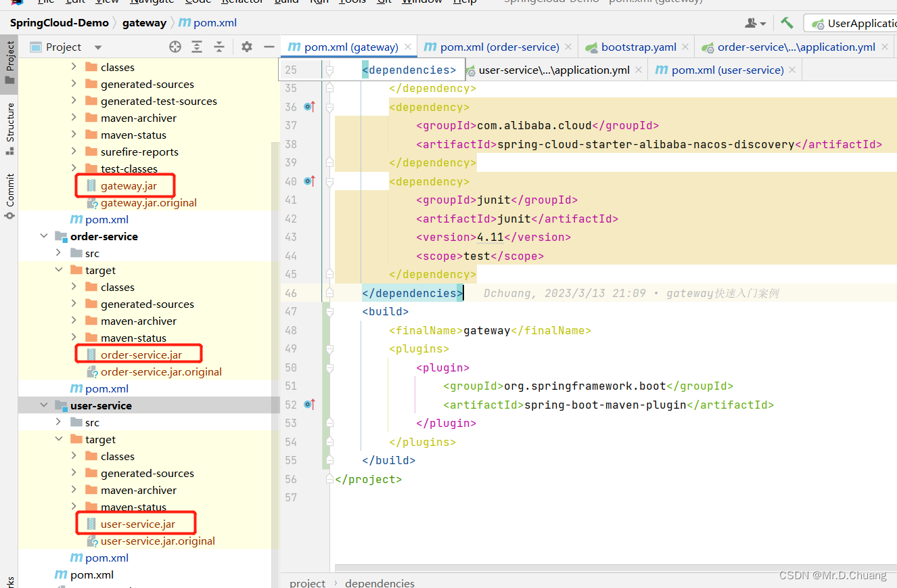Image resolution: width=897 pixels, height=588 pixels.
Task: Open the Commit tool window
Action: pos(9,196)
